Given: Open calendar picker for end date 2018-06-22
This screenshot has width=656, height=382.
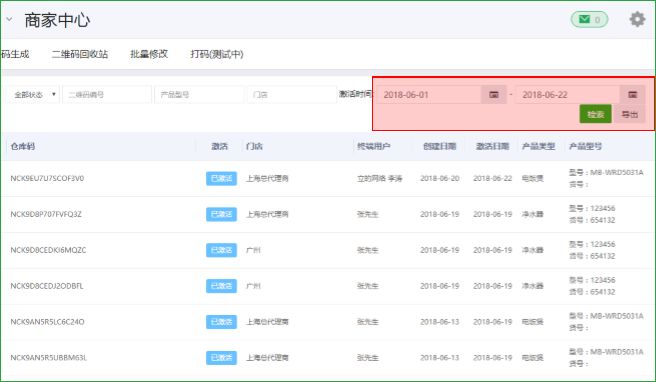Looking at the screenshot, I should 632,95.
